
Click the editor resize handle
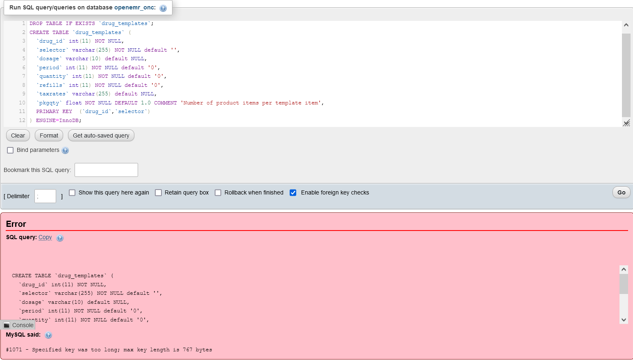pyautogui.click(x=626, y=123)
